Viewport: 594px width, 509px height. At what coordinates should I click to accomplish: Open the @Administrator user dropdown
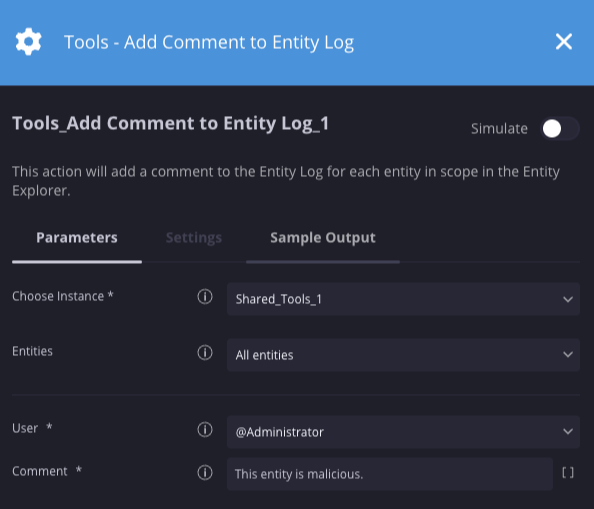pos(403,432)
